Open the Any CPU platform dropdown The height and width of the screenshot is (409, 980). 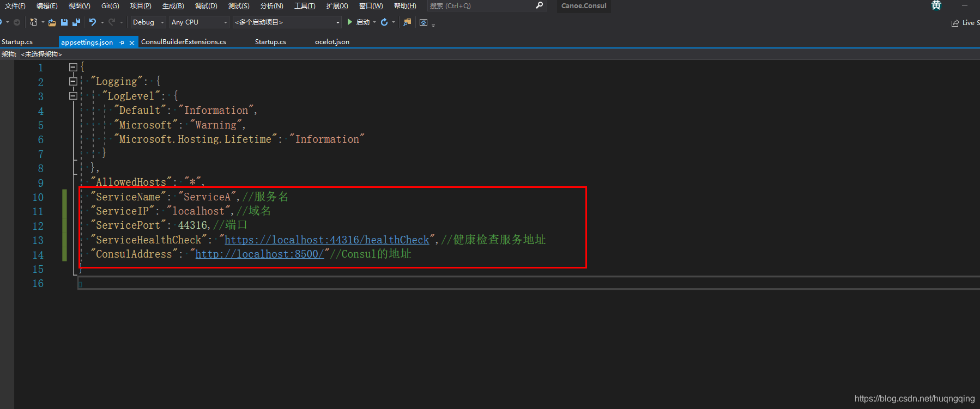click(x=199, y=22)
